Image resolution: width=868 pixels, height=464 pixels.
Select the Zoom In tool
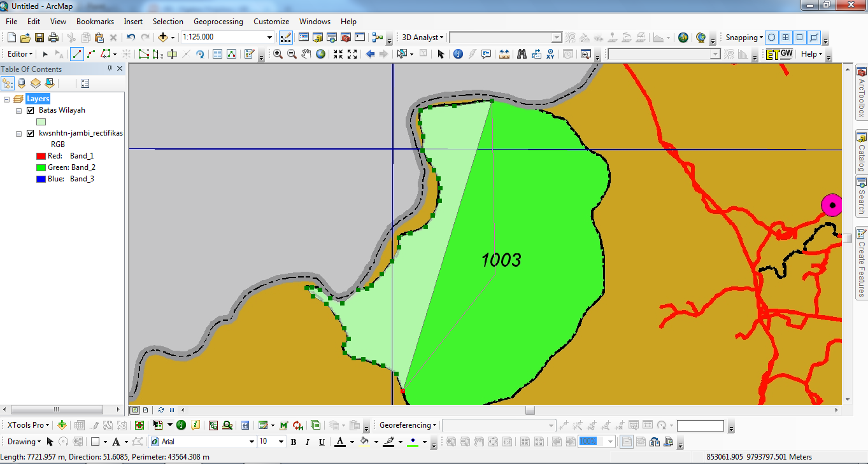(x=277, y=54)
